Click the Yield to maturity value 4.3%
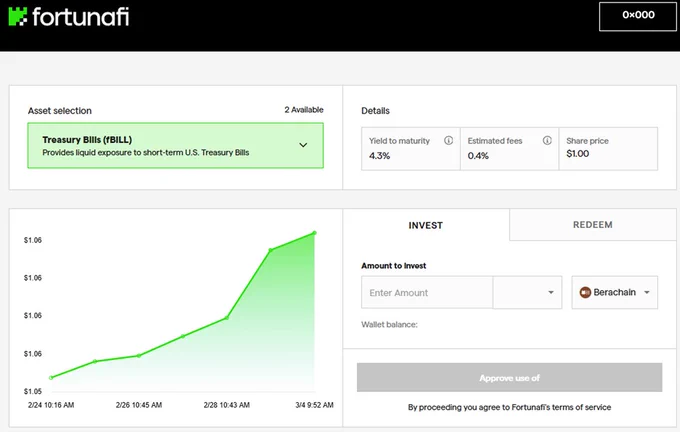Image resolution: width=680 pixels, height=432 pixels. [379, 156]
